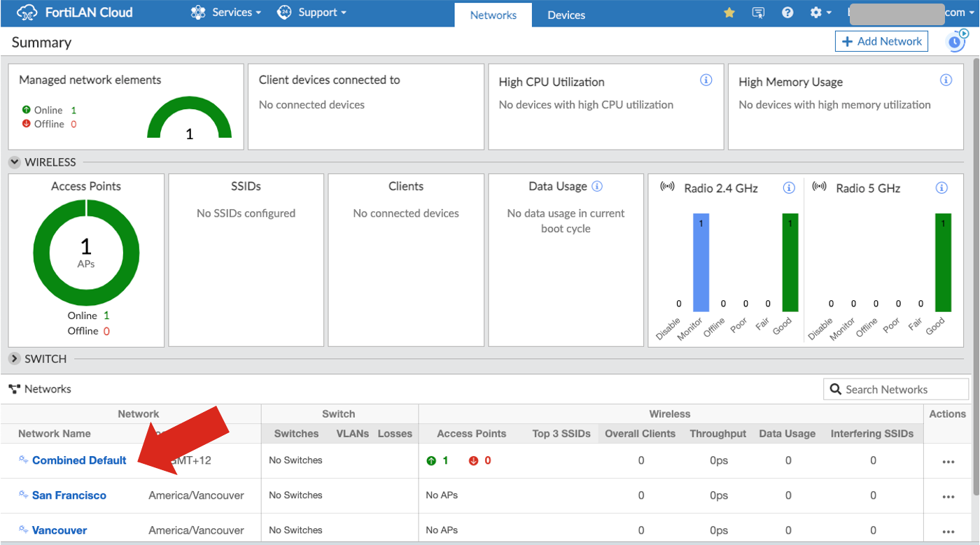Open the San Francisco network link
980x545 pixels.
point(68,495)
